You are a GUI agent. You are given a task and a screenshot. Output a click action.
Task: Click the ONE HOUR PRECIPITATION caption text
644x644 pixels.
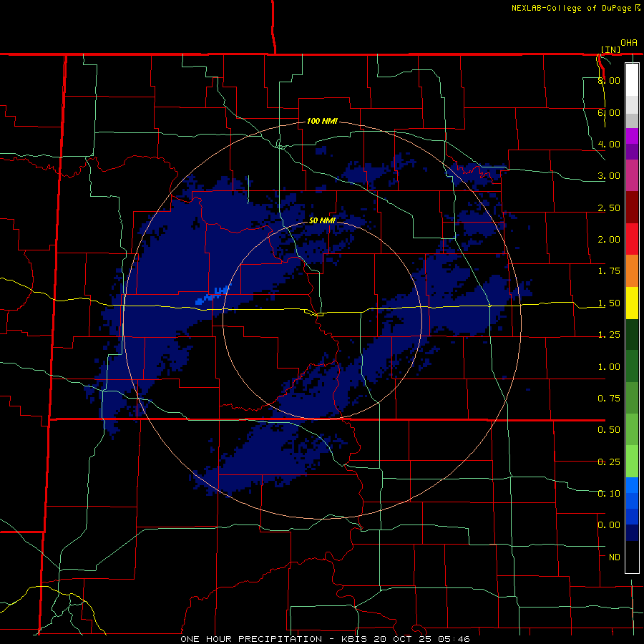pyautogui.click(x=251, y=639)
